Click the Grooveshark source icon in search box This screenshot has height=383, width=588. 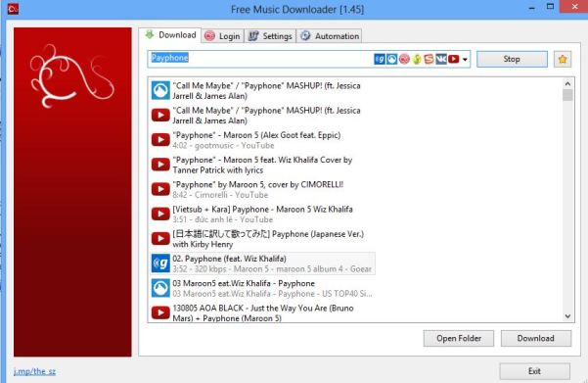(392, 59)
